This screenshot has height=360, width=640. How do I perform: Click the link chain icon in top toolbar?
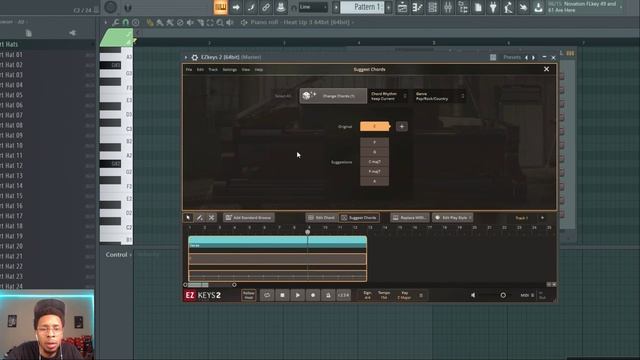[266, 7]
